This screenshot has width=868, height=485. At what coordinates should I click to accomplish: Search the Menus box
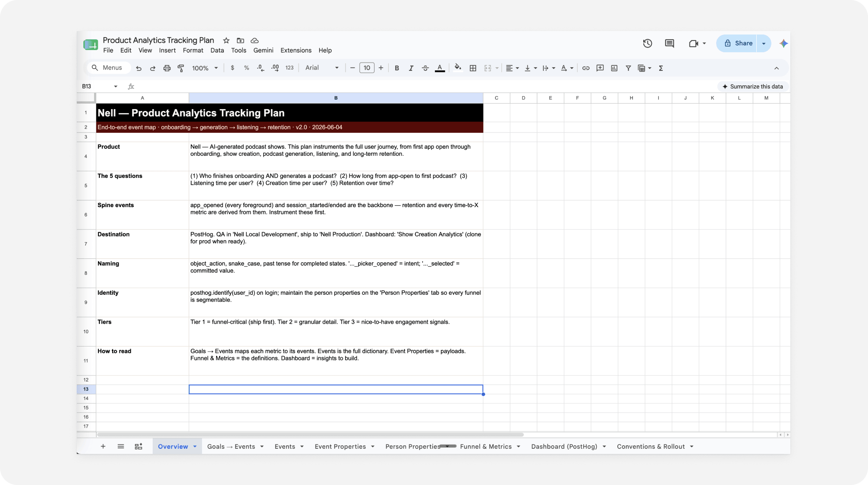109,68
